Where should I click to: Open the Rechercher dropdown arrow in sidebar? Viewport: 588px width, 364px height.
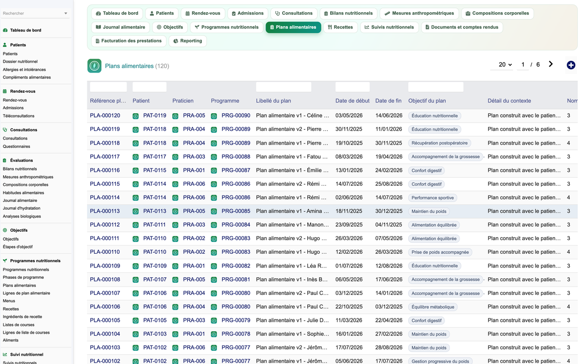click(66, 14)
